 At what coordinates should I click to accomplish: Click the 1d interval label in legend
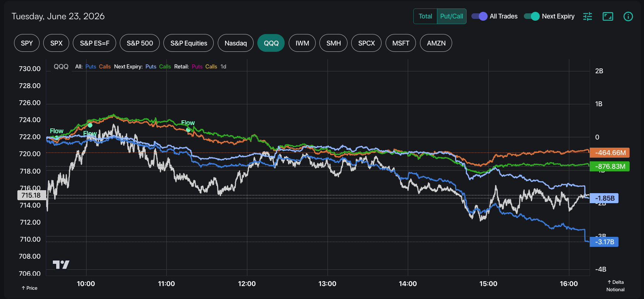223,67
